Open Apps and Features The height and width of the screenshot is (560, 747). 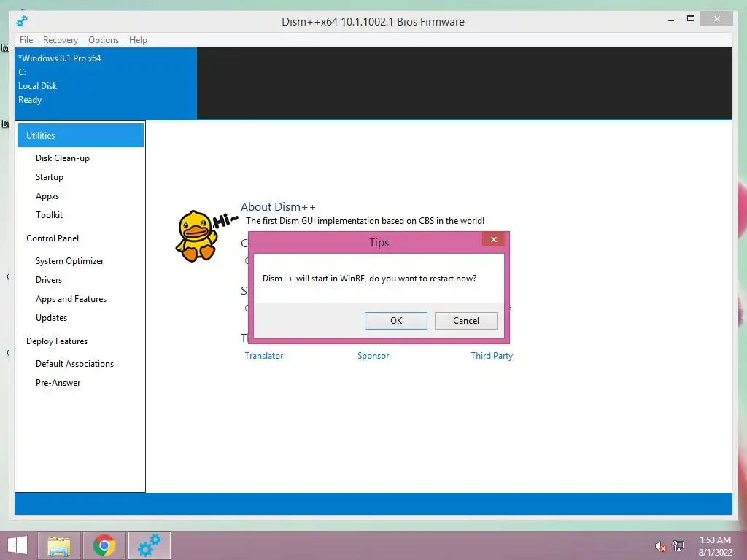point(71,299)
